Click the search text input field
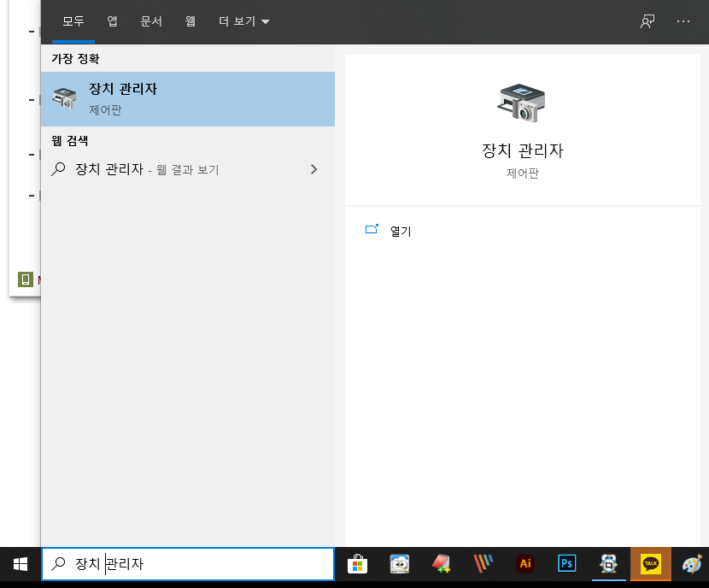 [x=188, y=563]
